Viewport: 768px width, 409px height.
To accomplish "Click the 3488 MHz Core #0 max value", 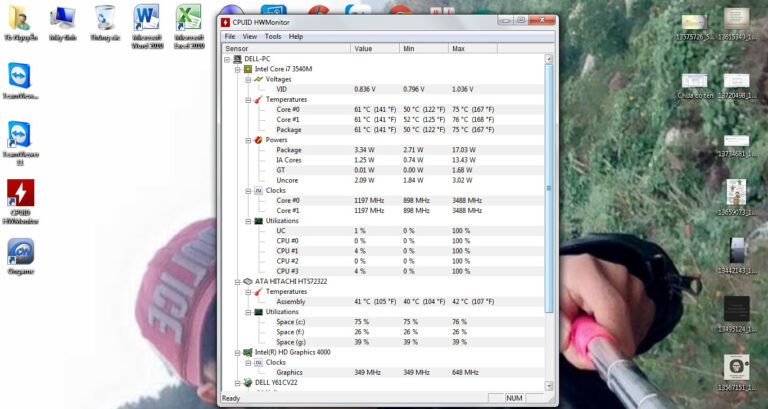I will [467, 200].
